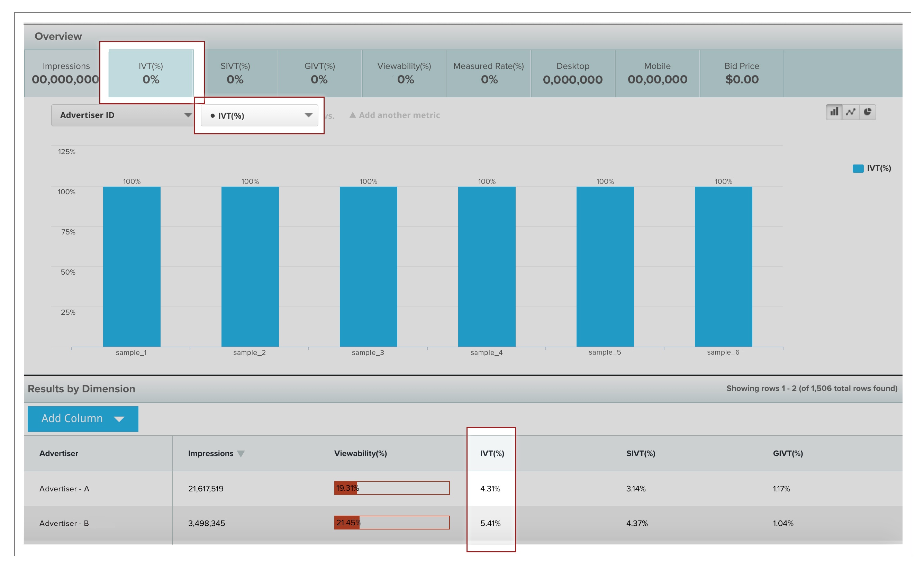924x570 pixels.
Task: Switch to pie chart view
Action: [x=867, y=112]
